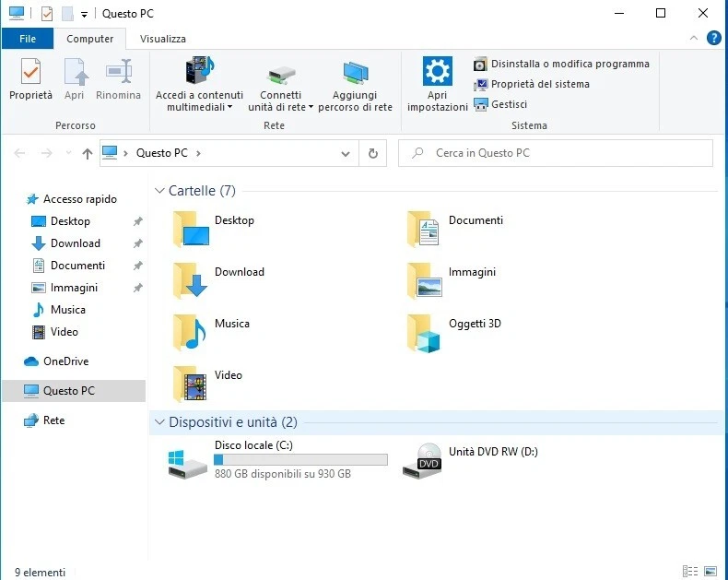Select the Proprietà quick access toolbar icon
This screenshot has height=580, width=728.
click(47, 14)
